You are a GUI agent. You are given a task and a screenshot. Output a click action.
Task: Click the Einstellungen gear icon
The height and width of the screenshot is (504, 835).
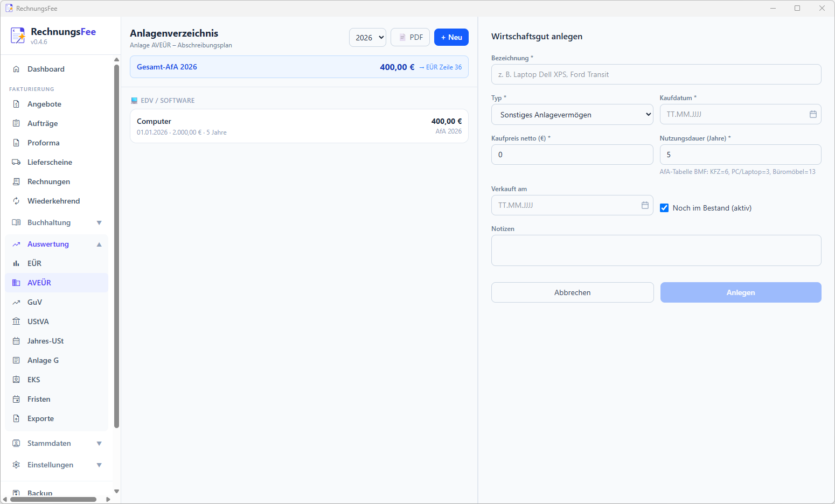[x=16, y=465]
